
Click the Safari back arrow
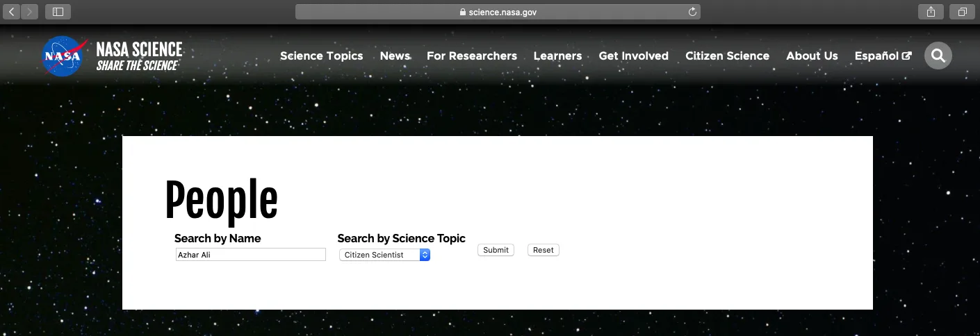[12, 12]
